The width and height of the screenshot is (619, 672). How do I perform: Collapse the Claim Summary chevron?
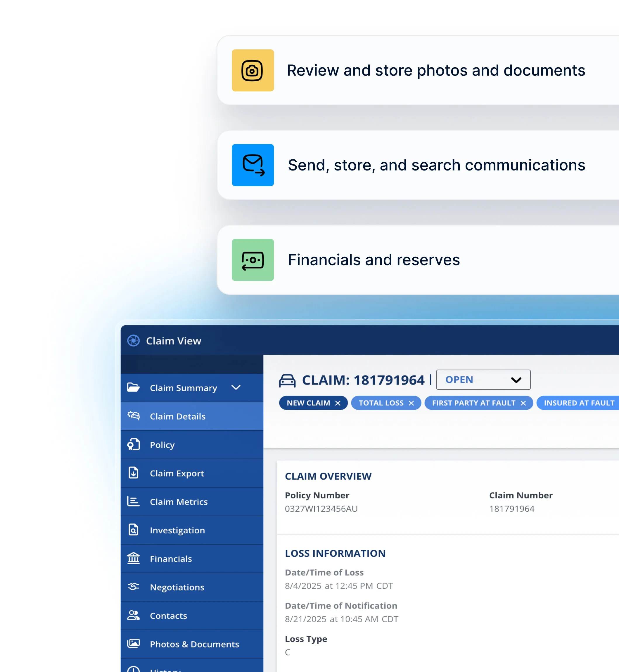(x=236, y=387)
